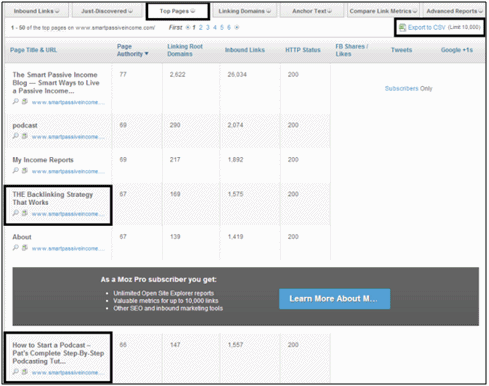Viewport: 489px width, 386px height.
Task: Open the URL link under My Income Reports
Action: pos(68,172)
